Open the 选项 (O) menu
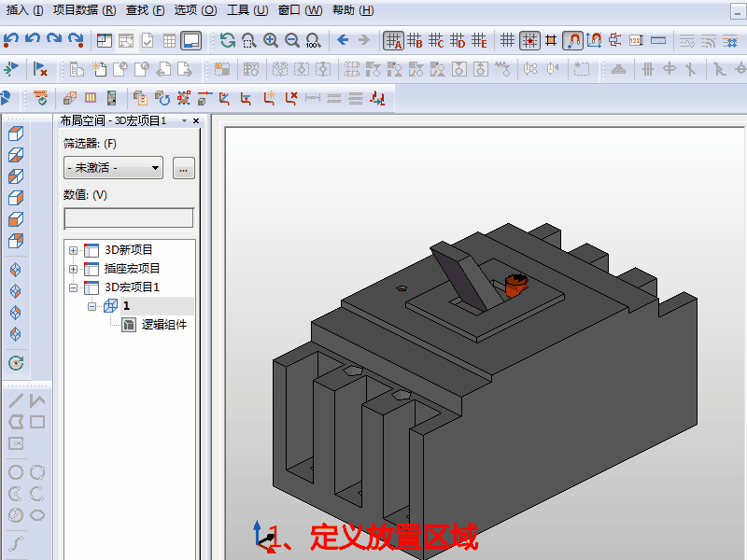 coord(195,10)
